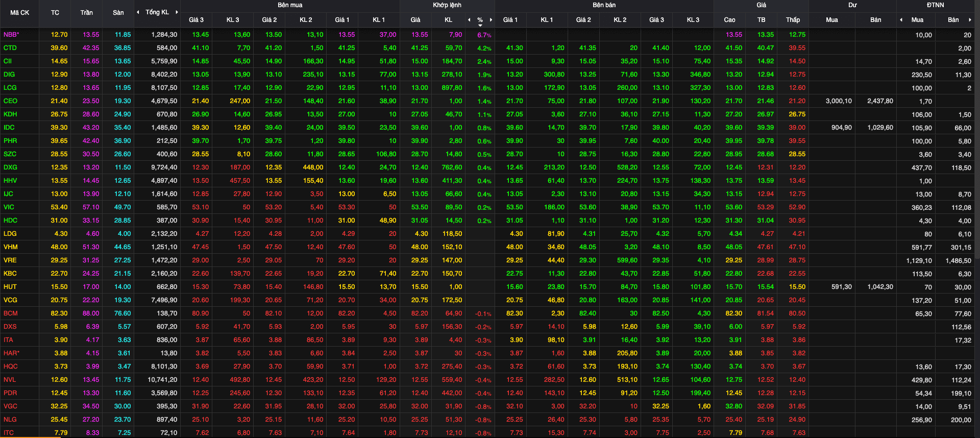Open stock symbol HQC

click(10, 367)
